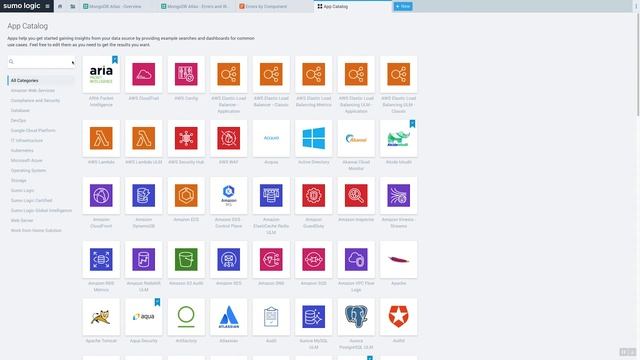640x360 pixels.
Task: Open the Amazon ElastiCache Redis ULM app
Action: (x=271, y=196)
